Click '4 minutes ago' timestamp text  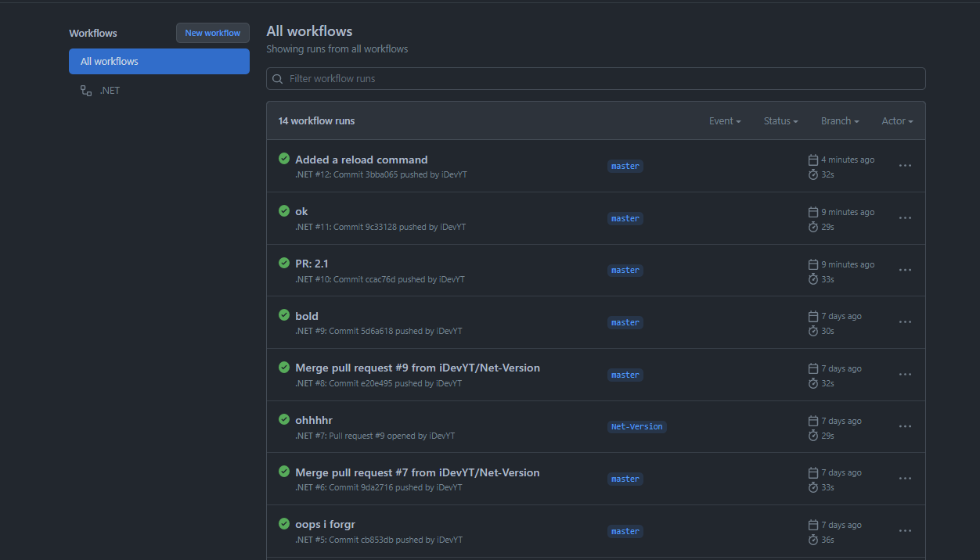click(x=848, y=160)
